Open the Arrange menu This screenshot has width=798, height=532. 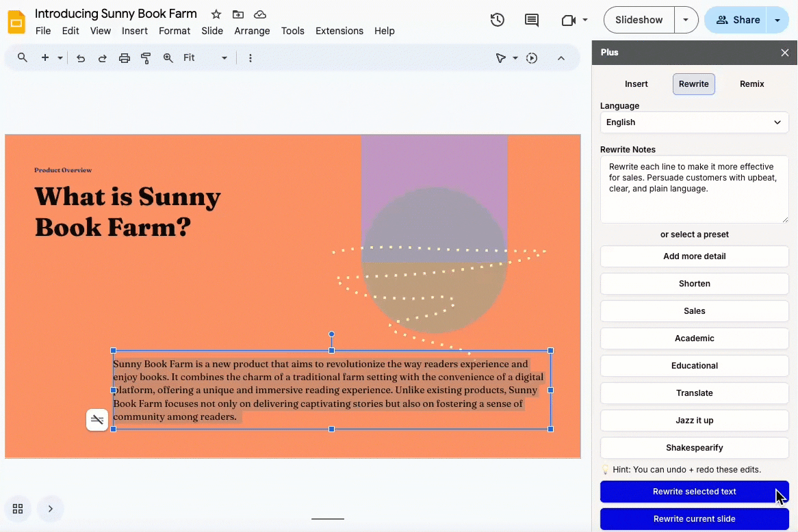(x=252, y=31)
